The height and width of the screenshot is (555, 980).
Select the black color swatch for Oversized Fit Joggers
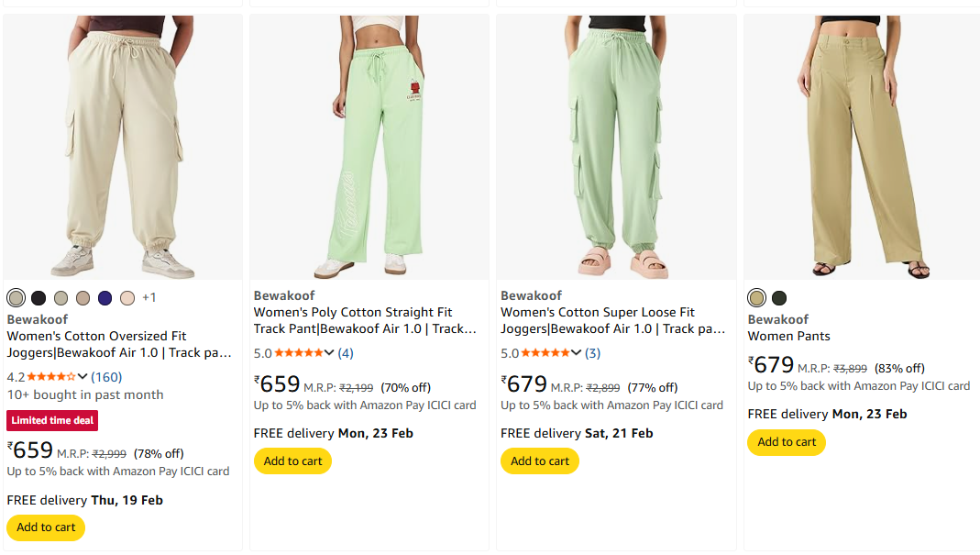pyautogui.click(x=39, y=298)
